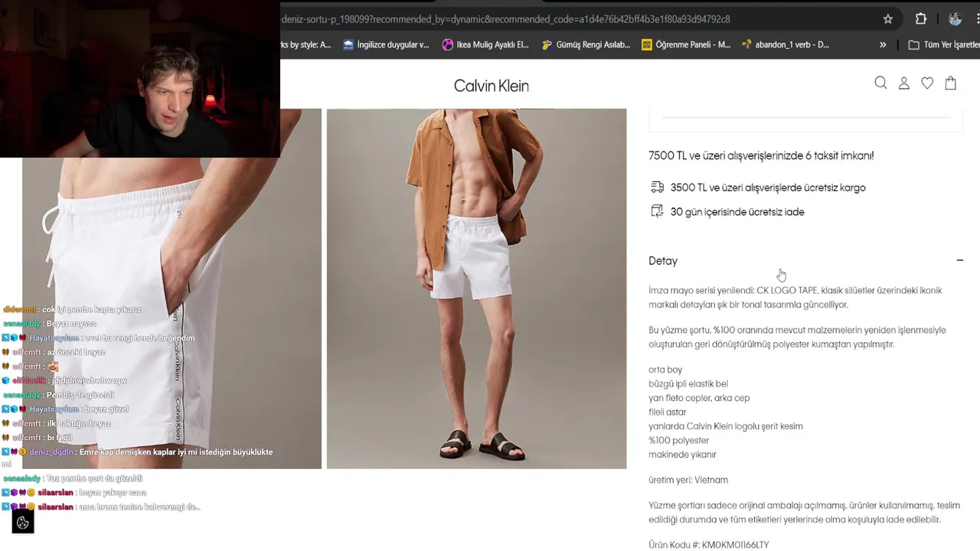This screenshot has width=980, height=551.
Task: Open the abandon_1 verb bookmark
Action: [786, 44]
